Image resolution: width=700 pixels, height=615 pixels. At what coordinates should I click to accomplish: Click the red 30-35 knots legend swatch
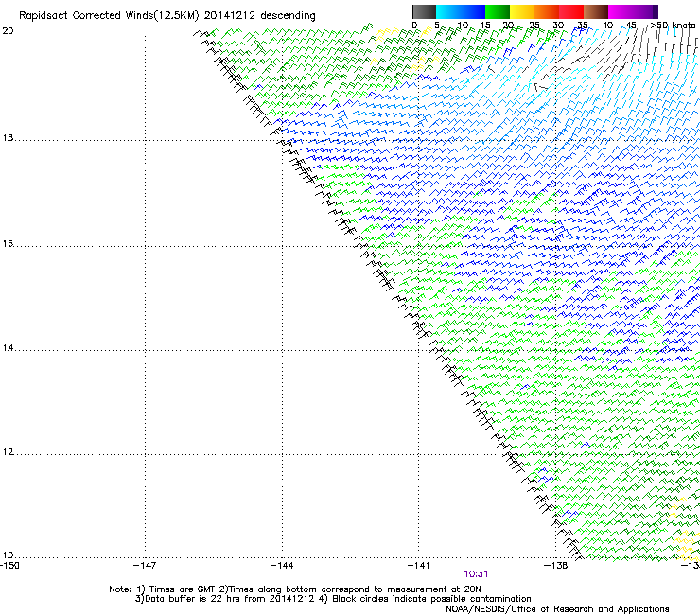click(571, 11)
